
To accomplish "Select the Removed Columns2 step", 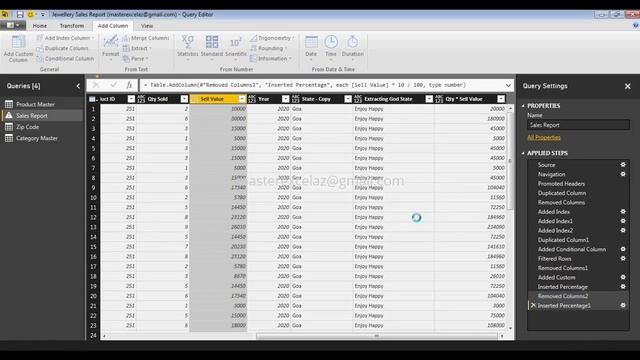I will pyautogui.click(x=563, y=296).
